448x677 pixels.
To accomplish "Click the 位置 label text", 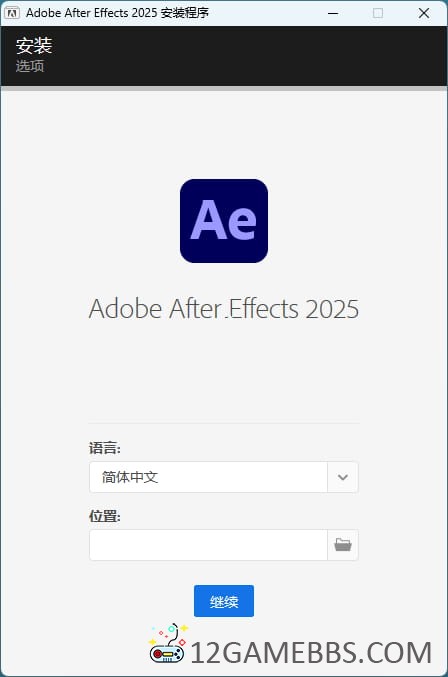I will (105, 516).
